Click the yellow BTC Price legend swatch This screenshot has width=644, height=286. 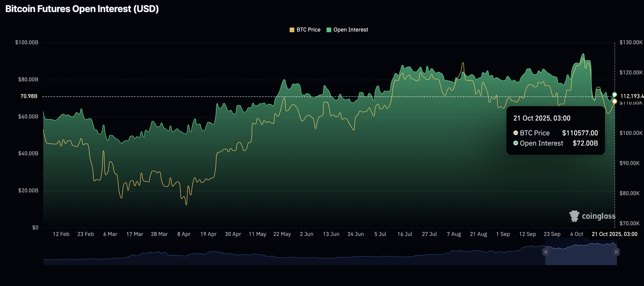[292, 30]
